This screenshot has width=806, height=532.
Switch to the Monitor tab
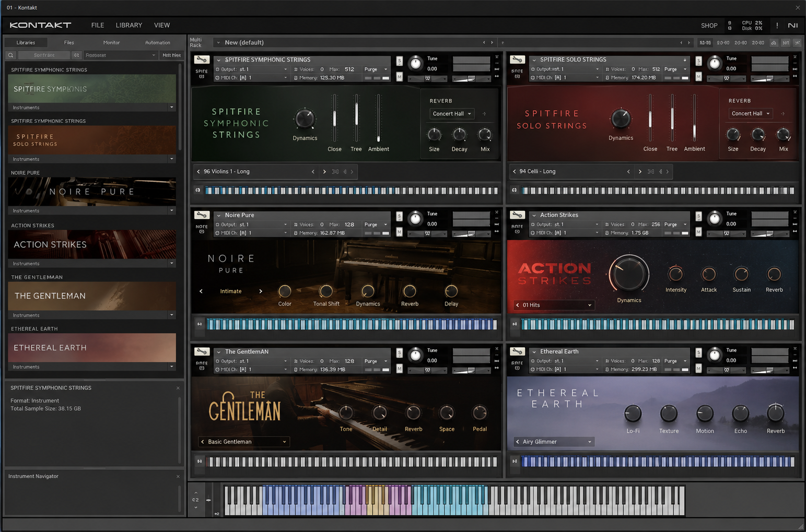(x=111, y=43)
